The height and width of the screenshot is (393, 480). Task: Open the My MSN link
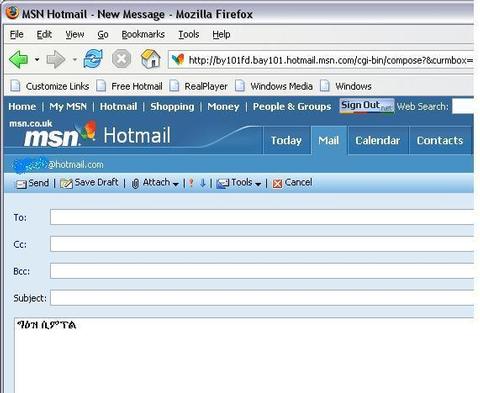click(x=68, y=106)
